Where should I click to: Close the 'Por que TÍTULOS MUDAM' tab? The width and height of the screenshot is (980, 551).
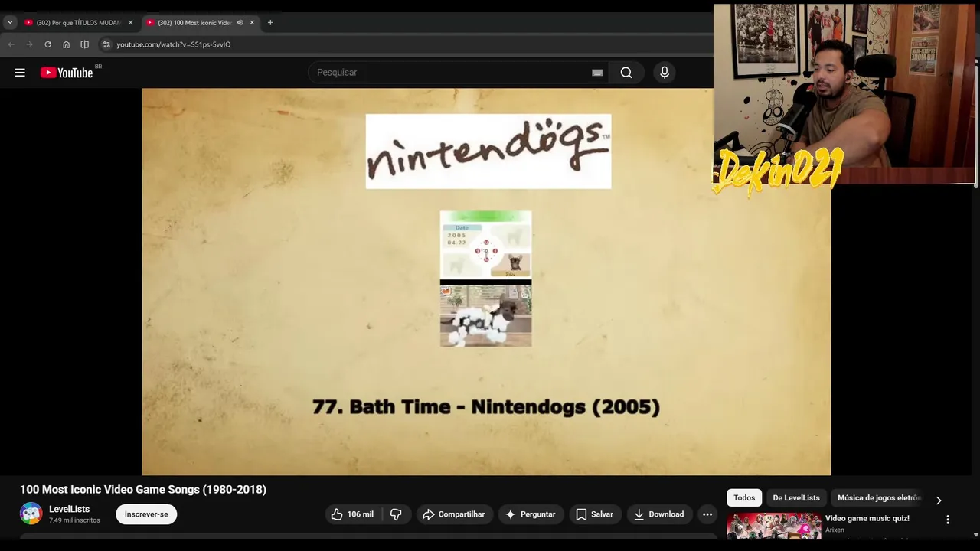tap(130, 23)
